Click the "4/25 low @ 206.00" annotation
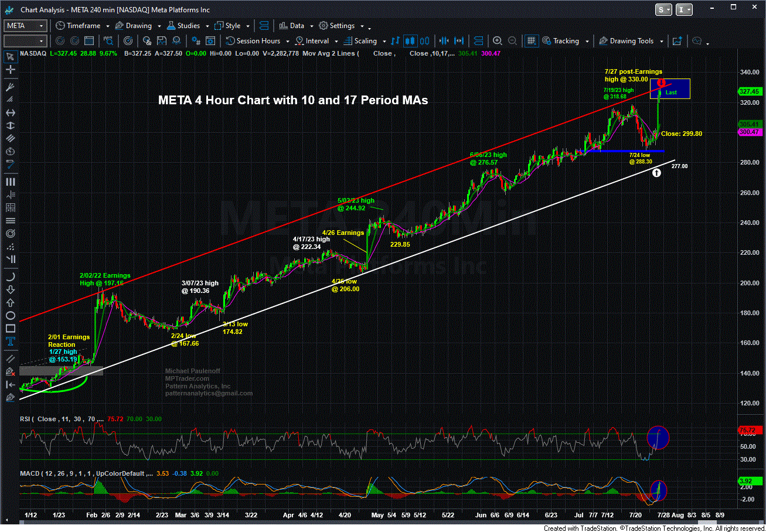Image resolution: width=766 pixels, height=532 pixels. pos(345,285)
